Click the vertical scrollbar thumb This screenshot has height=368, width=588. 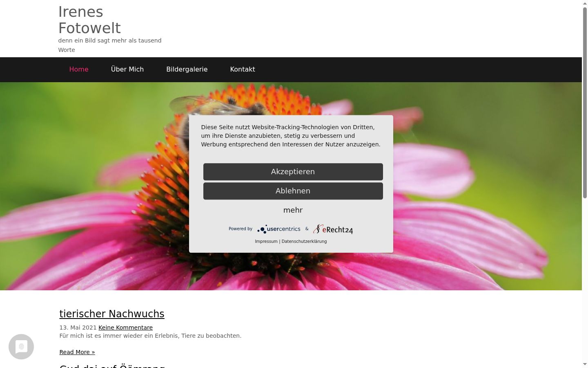click(x=585, y=103)
